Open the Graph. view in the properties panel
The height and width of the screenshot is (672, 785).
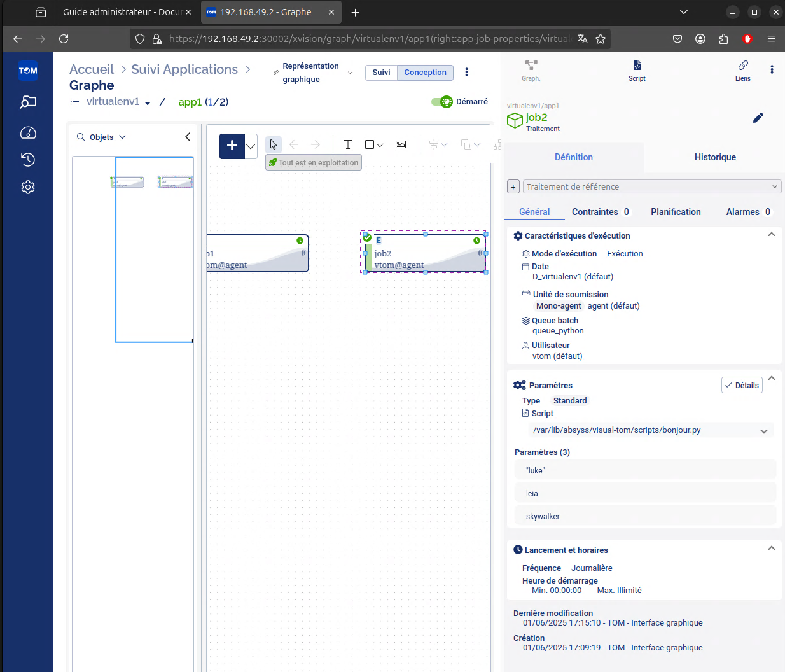click(531, 71)
